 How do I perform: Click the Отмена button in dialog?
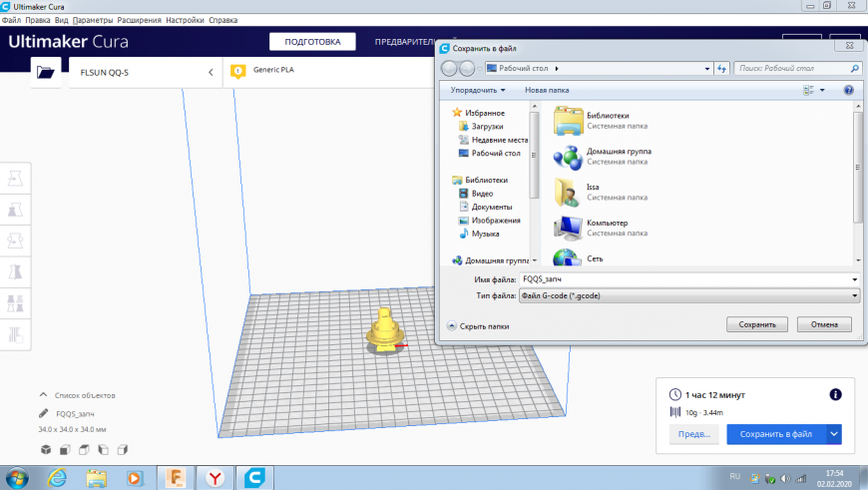[824, 324]
